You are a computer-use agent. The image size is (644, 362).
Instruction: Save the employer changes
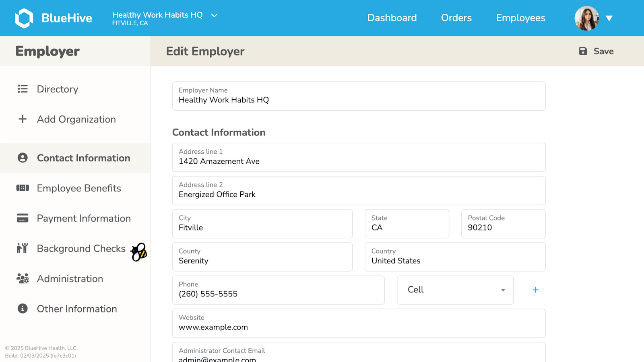[596, 51]
